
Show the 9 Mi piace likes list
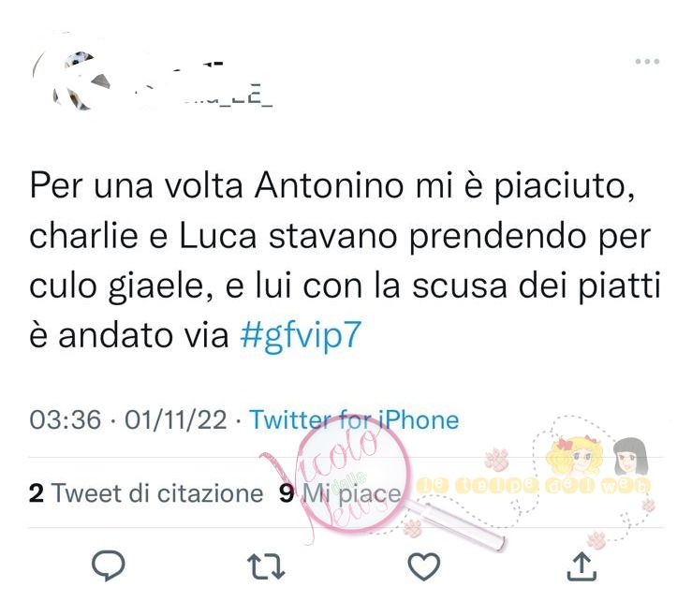click(x=340, y=492)
